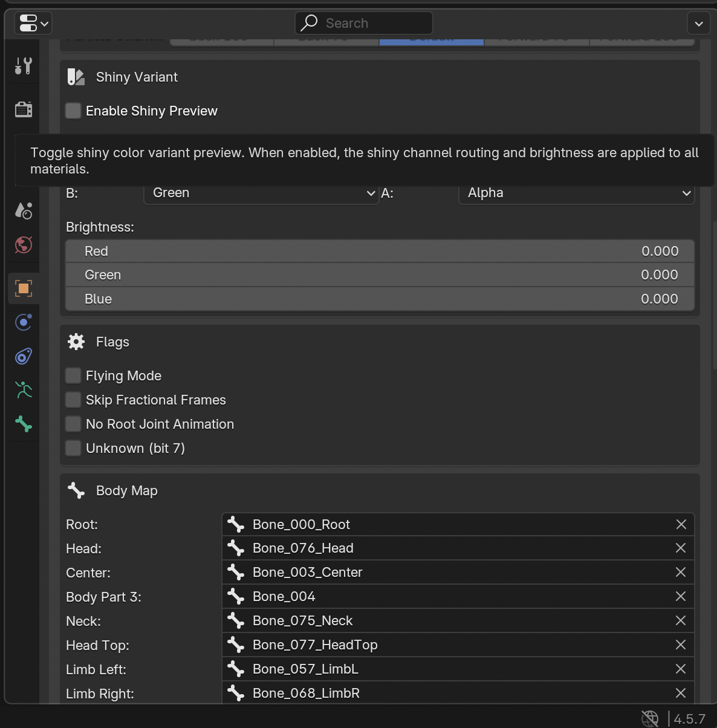Open the Root bone selector Bone_000_Root

tap(458, 524)
